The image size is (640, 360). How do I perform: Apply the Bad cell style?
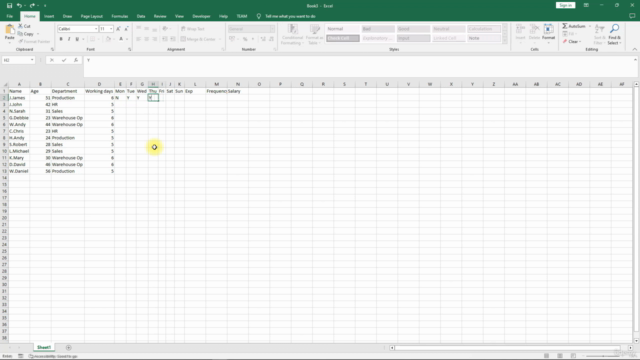(378, 29)
